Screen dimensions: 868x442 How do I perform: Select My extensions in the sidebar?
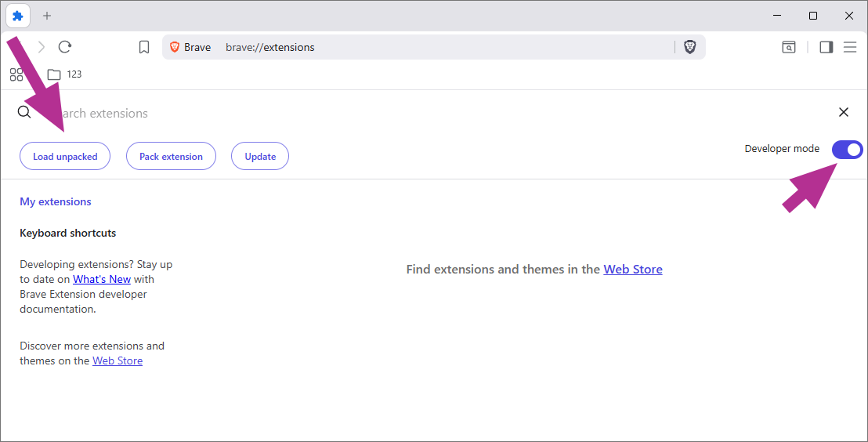point(56,201)
